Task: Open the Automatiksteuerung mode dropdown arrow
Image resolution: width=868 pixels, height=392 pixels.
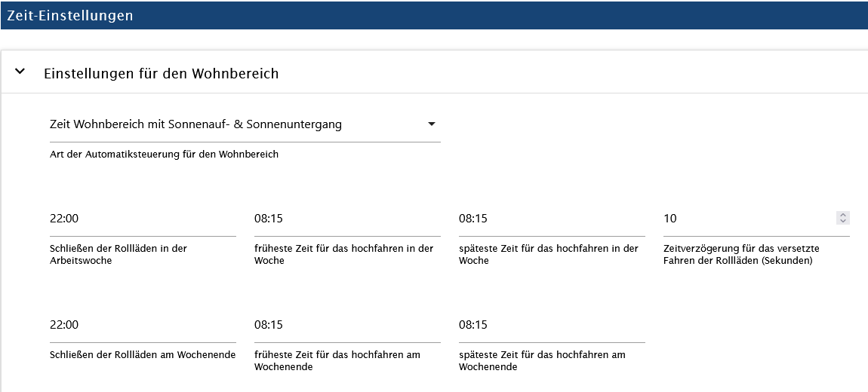Action: (x=431, y=124)
